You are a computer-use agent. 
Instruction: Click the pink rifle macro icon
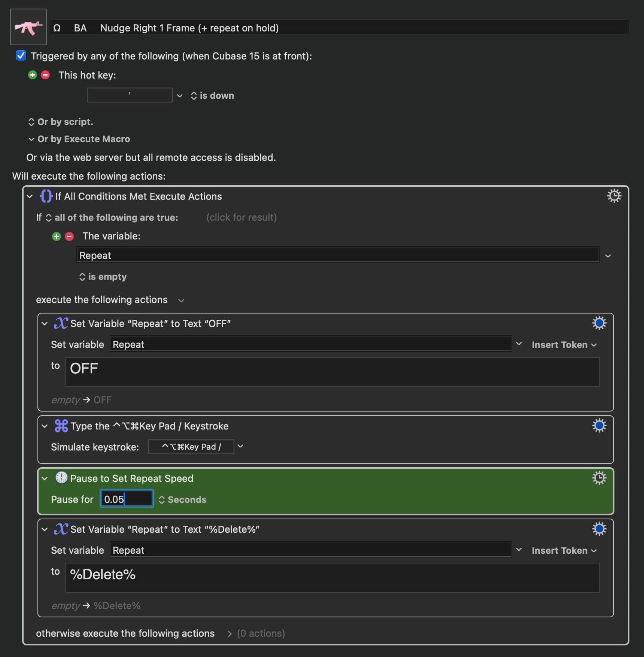pyautogui.click(x=28, y=27)
